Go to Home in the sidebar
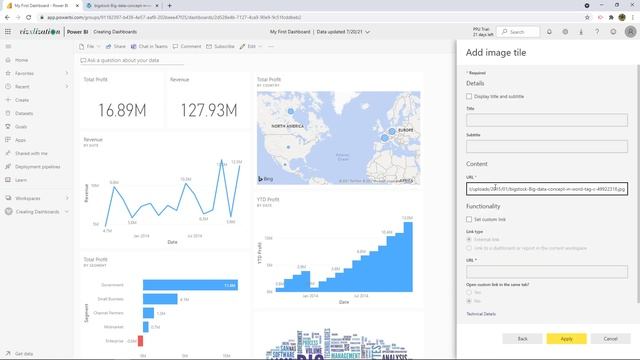 pyautogui.click(x=22, y=60)
